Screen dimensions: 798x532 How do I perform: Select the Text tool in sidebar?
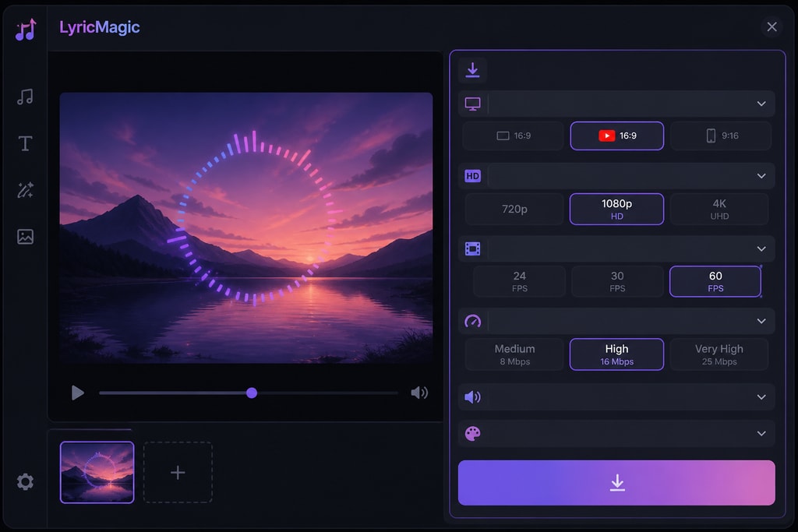(x=25, y=143)
